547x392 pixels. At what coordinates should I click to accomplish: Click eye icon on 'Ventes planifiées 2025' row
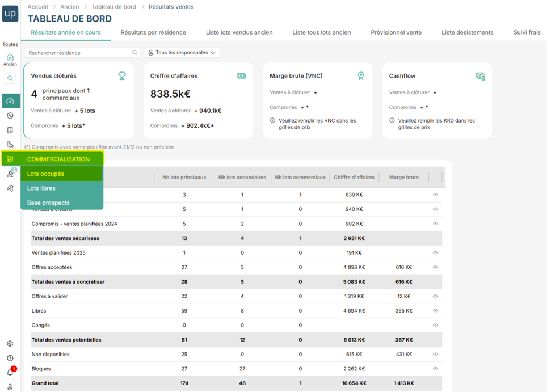pyautogui.click(x=435, y=252)
